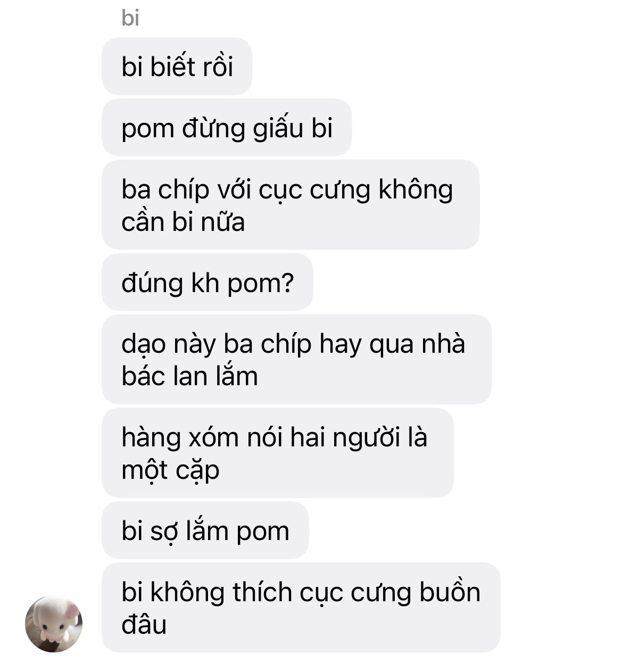Click the words "một cặp" in chat
622x672 pixels.
170,470
